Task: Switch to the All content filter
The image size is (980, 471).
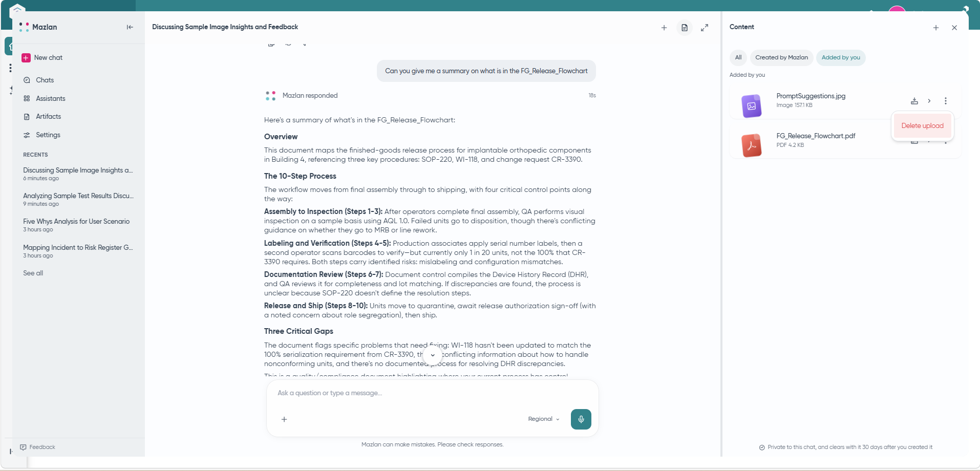Action: pyautogui.click(x=738, y=57)
